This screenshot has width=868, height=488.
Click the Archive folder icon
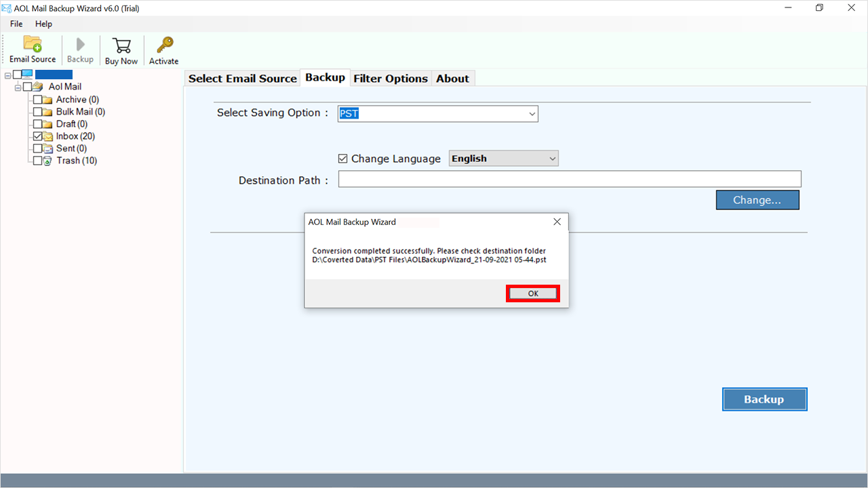[47, 100]
